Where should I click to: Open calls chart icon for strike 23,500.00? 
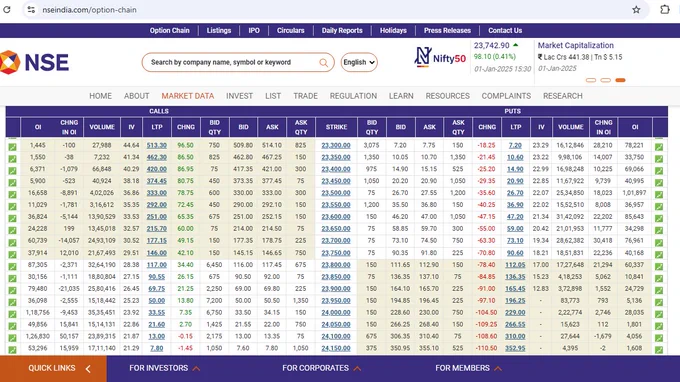(13, 195)
